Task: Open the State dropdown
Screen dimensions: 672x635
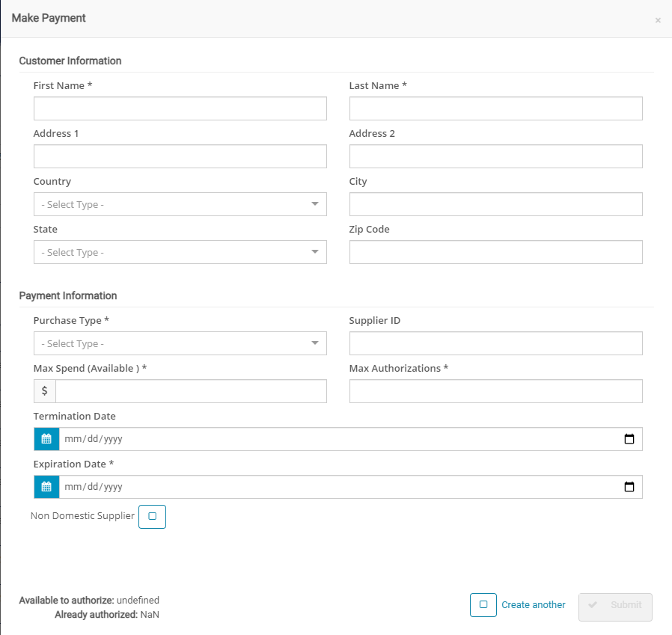Action: coord(180,252)
